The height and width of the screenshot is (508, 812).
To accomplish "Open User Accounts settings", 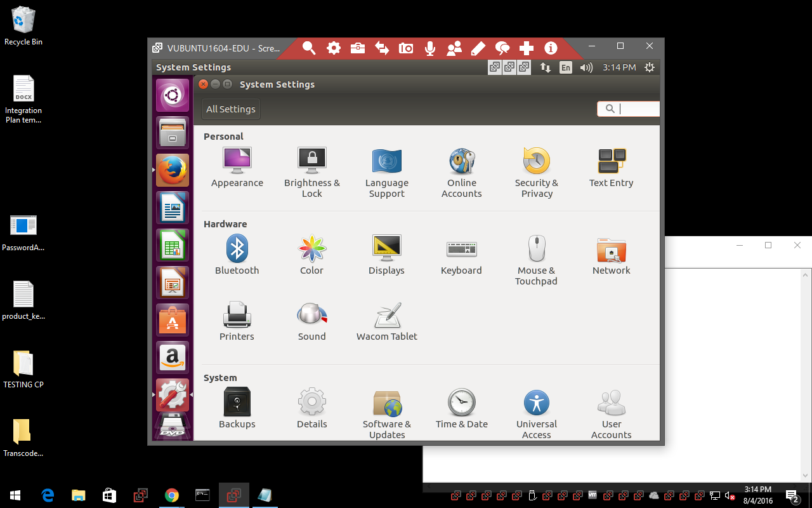I will coord(612,413).
